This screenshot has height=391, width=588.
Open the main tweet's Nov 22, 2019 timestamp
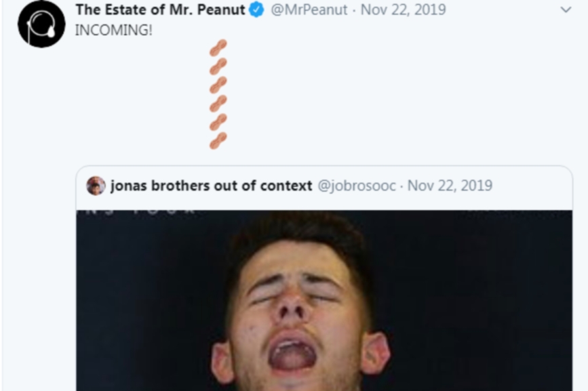[x=403, y=10]
